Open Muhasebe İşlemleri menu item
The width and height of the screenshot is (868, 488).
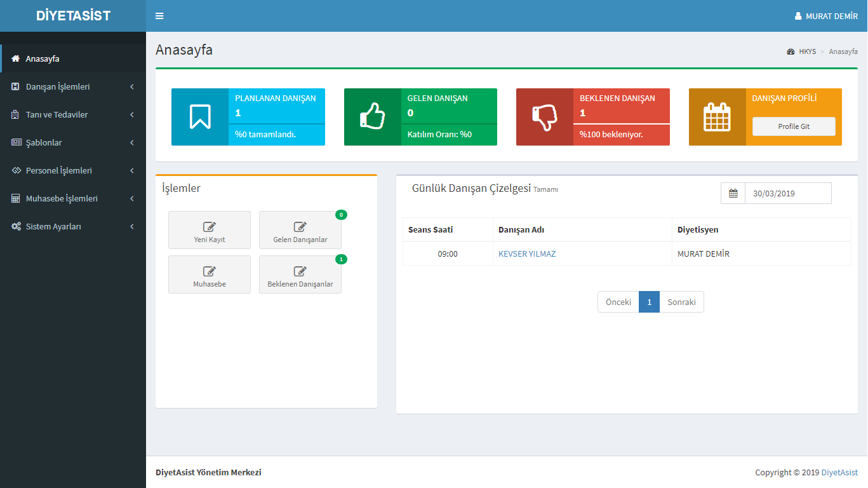pyautogui.click(x=73, y=198)
